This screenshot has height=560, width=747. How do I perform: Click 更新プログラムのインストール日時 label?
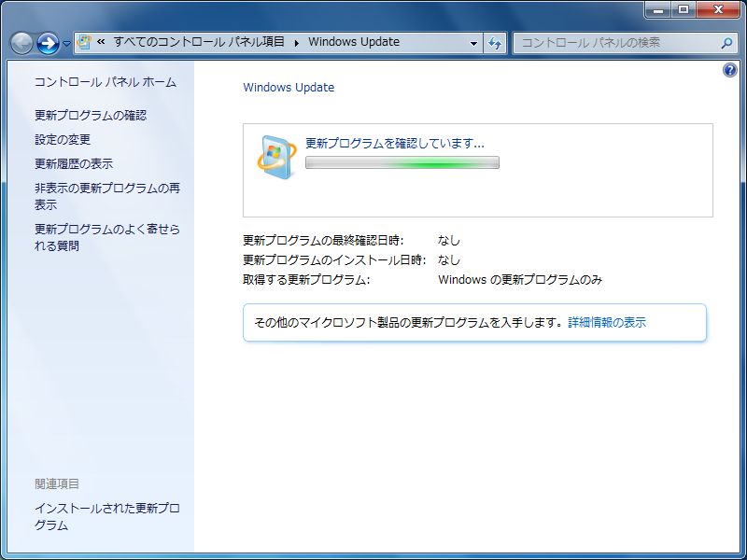tap(334, 259)
